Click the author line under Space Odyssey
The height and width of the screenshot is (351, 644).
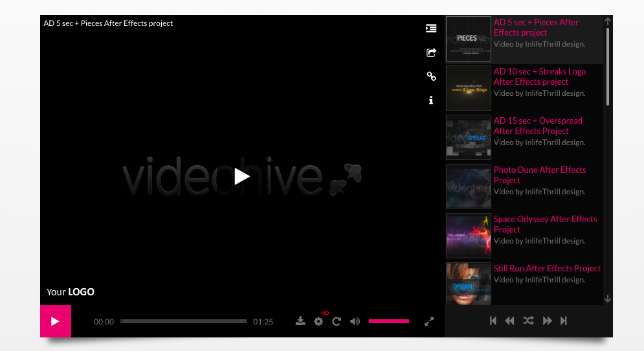point(539,241)
